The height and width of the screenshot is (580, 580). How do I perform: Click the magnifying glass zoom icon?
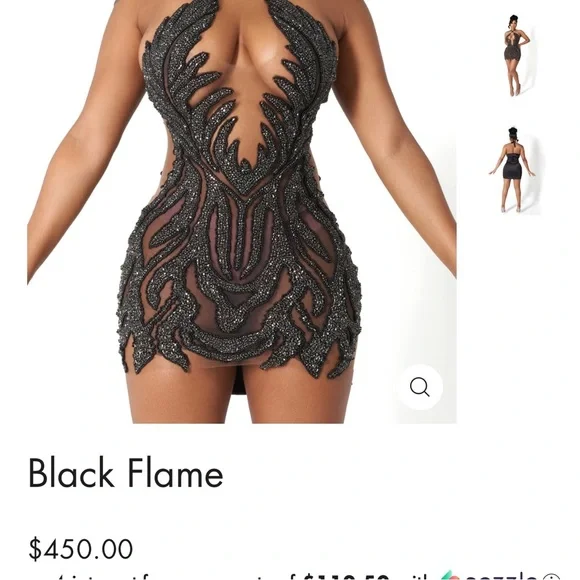pos(420,387)
